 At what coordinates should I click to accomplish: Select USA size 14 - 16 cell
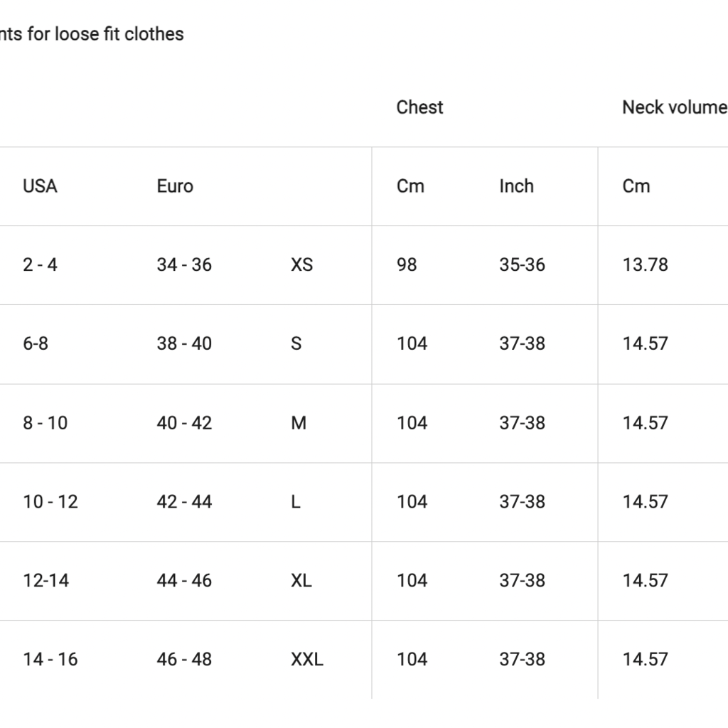(50, 660)
